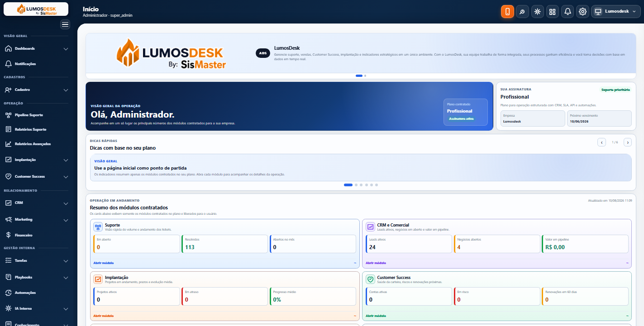The image size is (644, 326).
Task: Click the Tarefas list icon
Action: (8, 260)
